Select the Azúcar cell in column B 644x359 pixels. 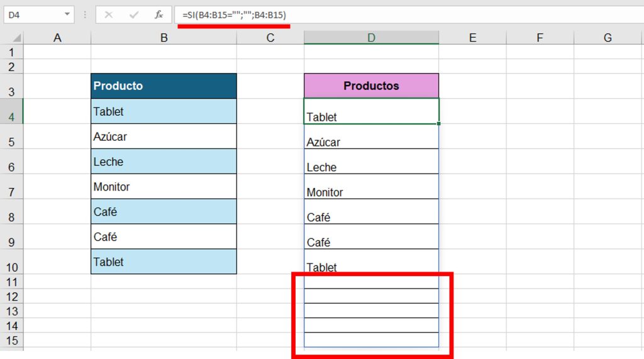tap(164, 136)
